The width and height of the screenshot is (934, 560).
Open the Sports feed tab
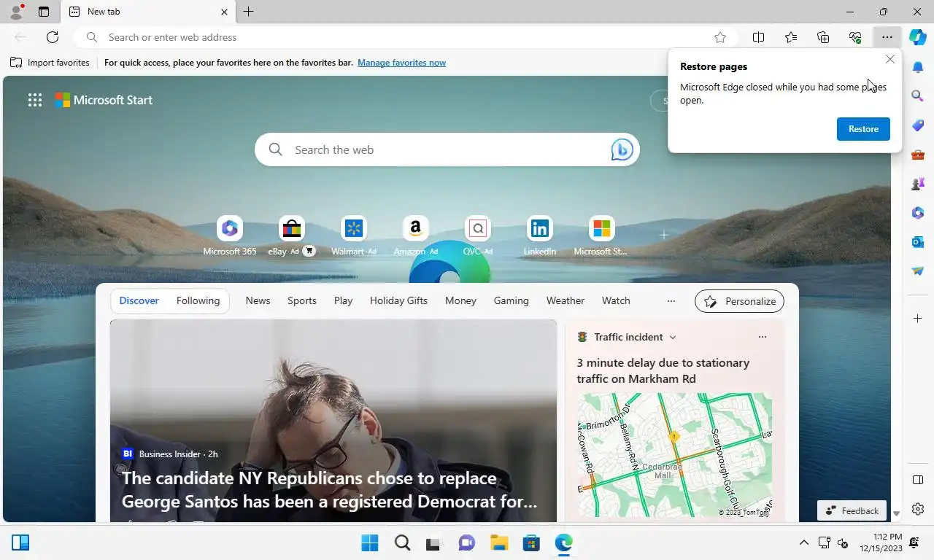tap(302, 300)
